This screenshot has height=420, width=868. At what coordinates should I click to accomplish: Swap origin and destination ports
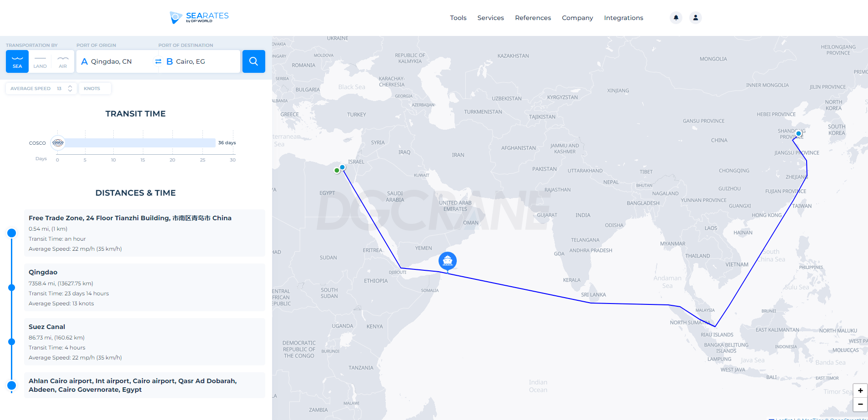coord(158,61)
